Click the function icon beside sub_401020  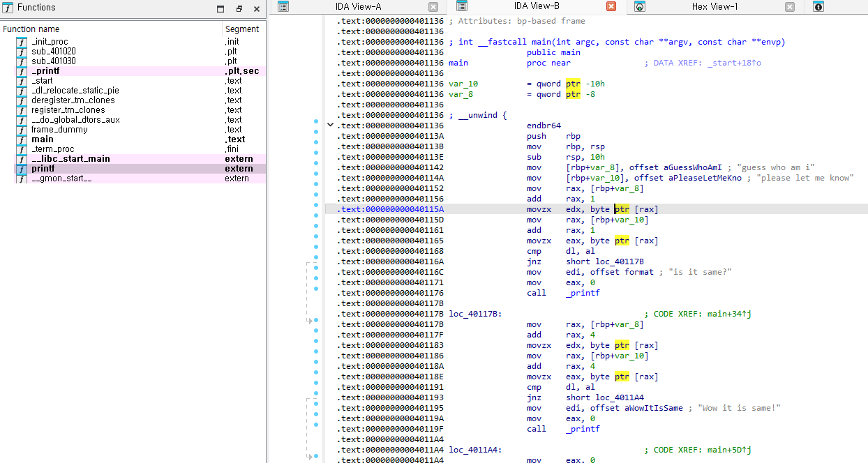(x=22, y=52)
